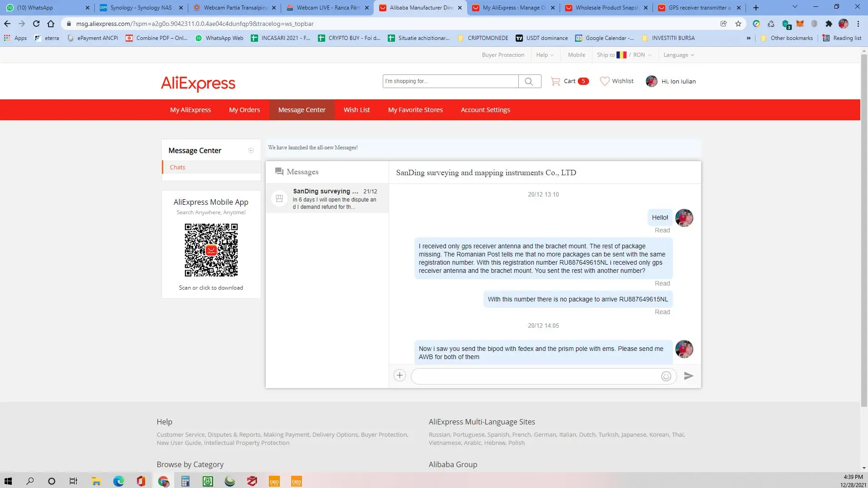Click the plus attachment button in chat

[x=400, y=375]
